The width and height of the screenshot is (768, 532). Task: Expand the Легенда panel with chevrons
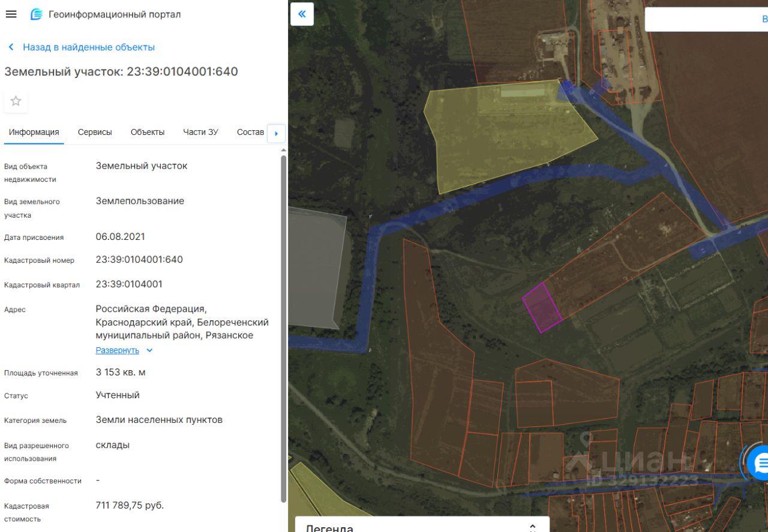click(x=532, y=527)
